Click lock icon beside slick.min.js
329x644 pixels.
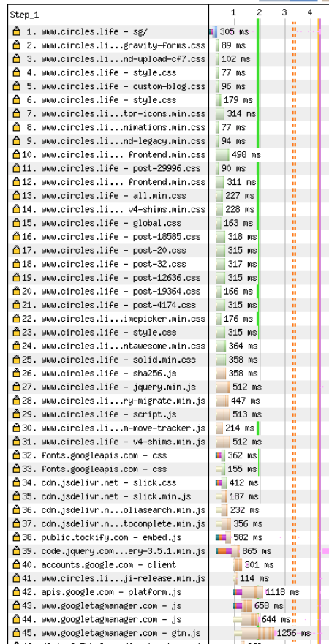(16, 496)
